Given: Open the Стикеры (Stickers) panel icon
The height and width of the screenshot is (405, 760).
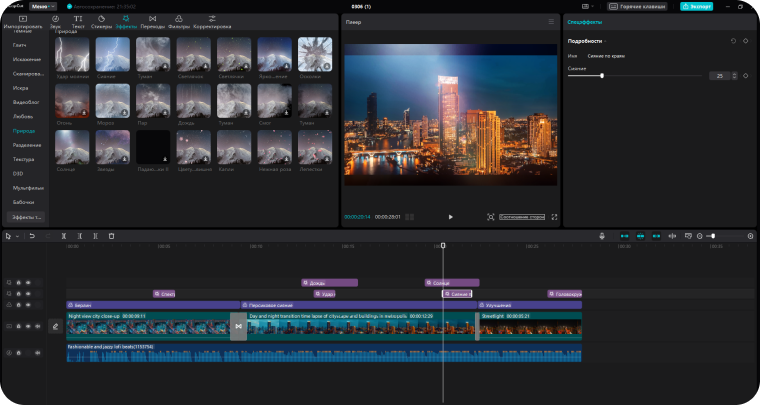Looking at the screenshot, I should click(102, 21).
